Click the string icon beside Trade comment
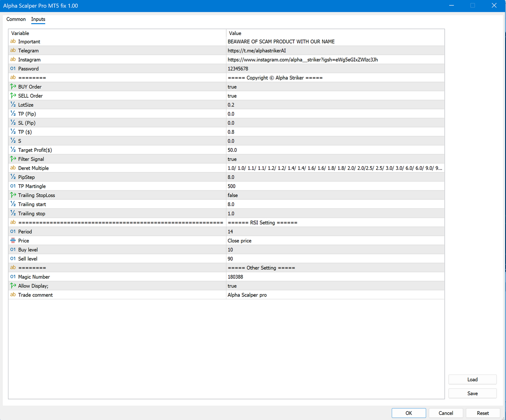The width and height of the screenshot is (506, 420). point(13,295)
